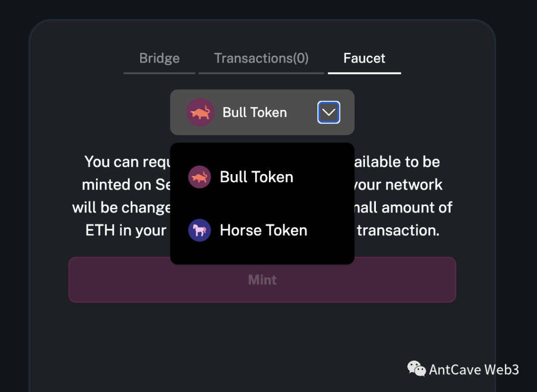
Task: Click the "your network" text right of dropdown
Action: 398,185
